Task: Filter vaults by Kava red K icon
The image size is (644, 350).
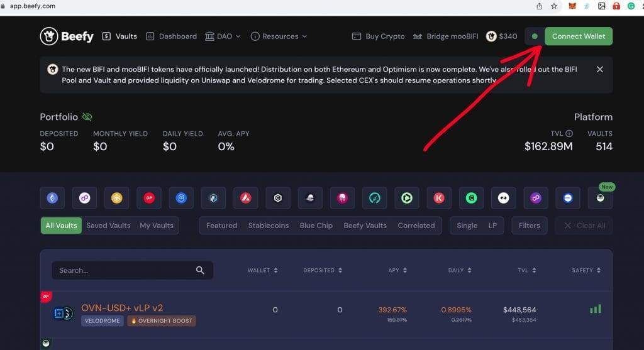Action: pos(438,198)
